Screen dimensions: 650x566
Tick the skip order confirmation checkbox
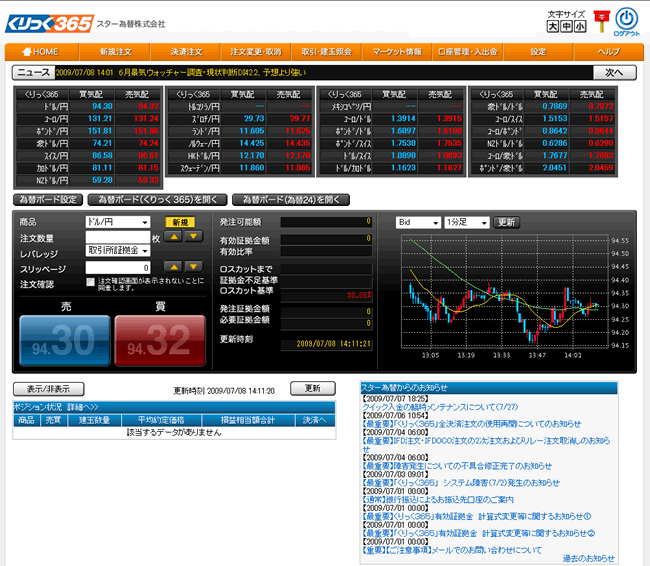[x=90, y=282]
